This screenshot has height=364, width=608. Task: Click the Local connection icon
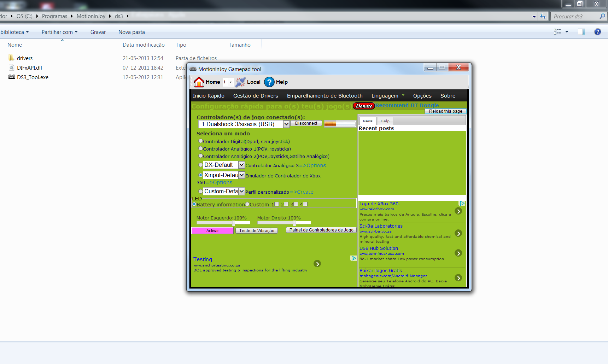coord(240,82)
